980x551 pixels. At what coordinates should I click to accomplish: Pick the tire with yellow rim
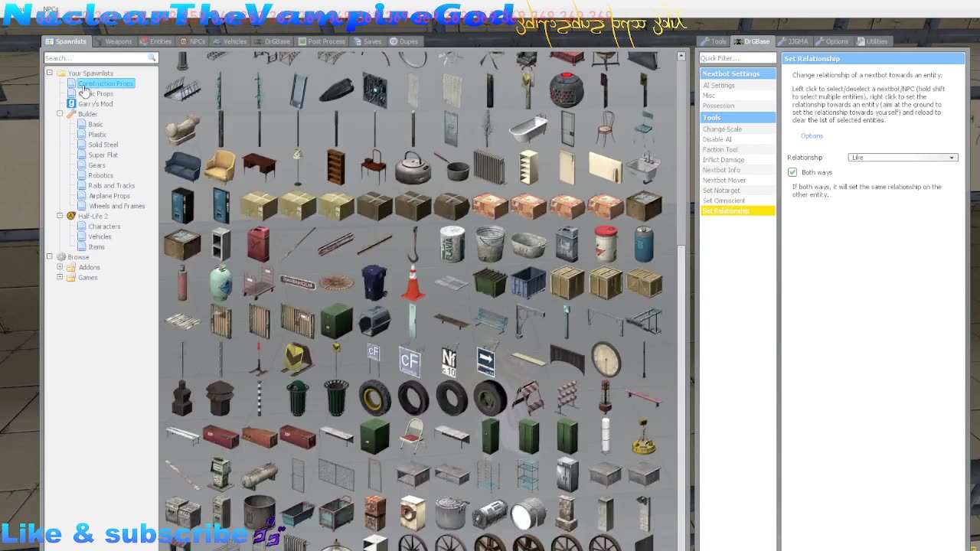click(374, 398)
